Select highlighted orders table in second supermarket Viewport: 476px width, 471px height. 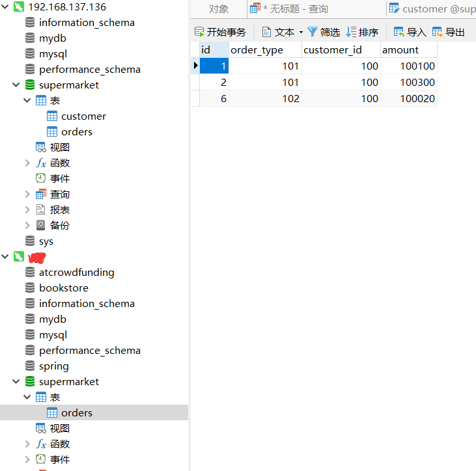coord(94,412)
